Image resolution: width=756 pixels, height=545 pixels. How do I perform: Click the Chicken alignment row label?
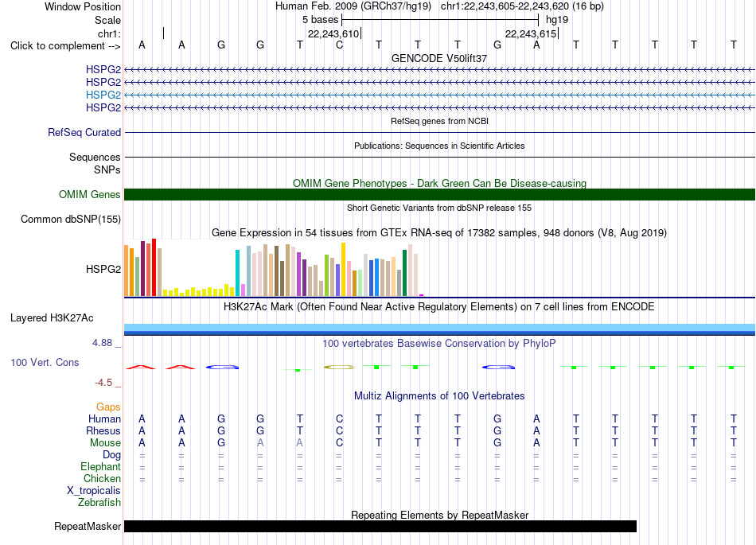(x=102, y=478)
